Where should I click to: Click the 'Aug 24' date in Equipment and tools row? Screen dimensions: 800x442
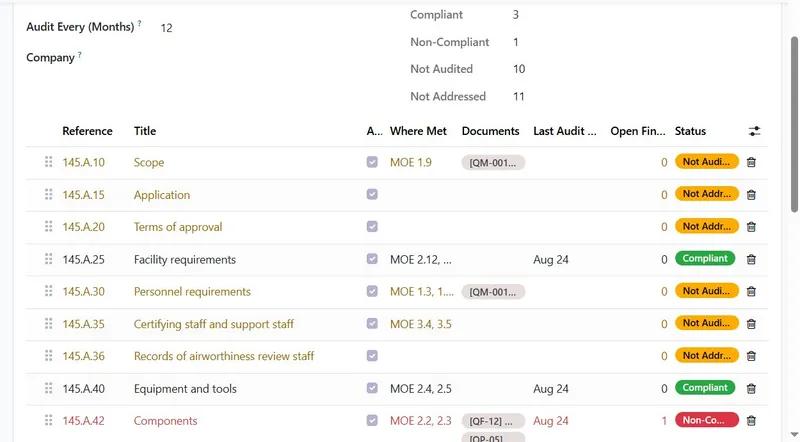click(x=551, y=389)
